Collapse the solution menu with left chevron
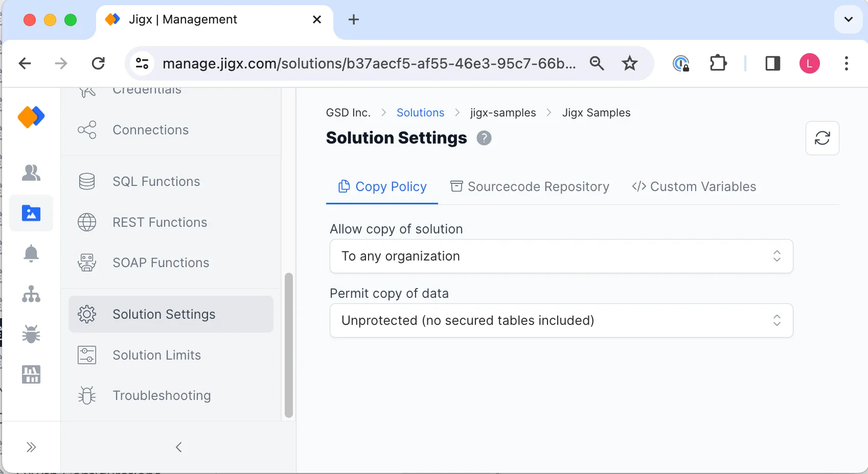Image resolution: width=868 pixels, height=474 pixels. coord(178,447)
